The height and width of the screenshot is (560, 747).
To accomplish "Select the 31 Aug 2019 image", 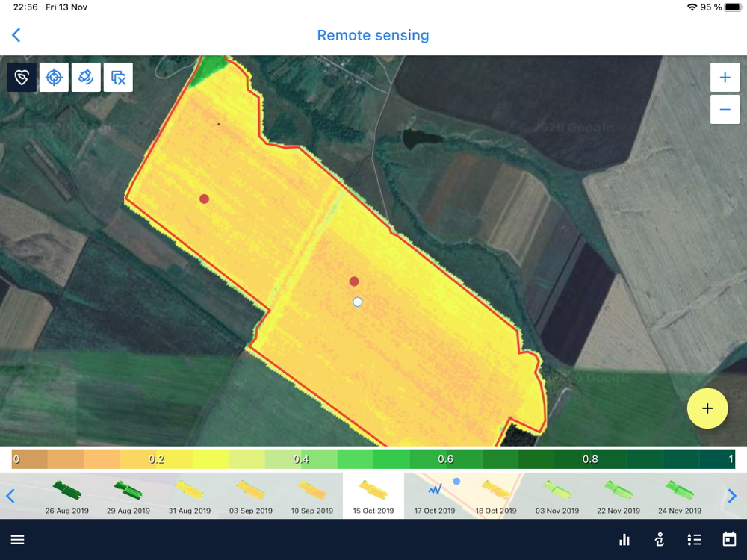I will (x=190, y=496).
